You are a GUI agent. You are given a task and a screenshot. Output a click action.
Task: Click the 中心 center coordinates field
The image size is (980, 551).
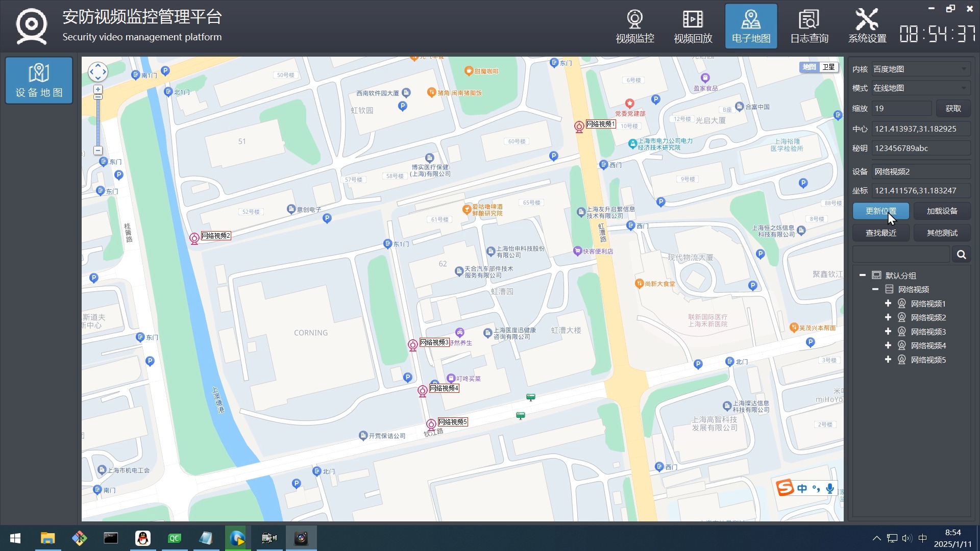920,129
